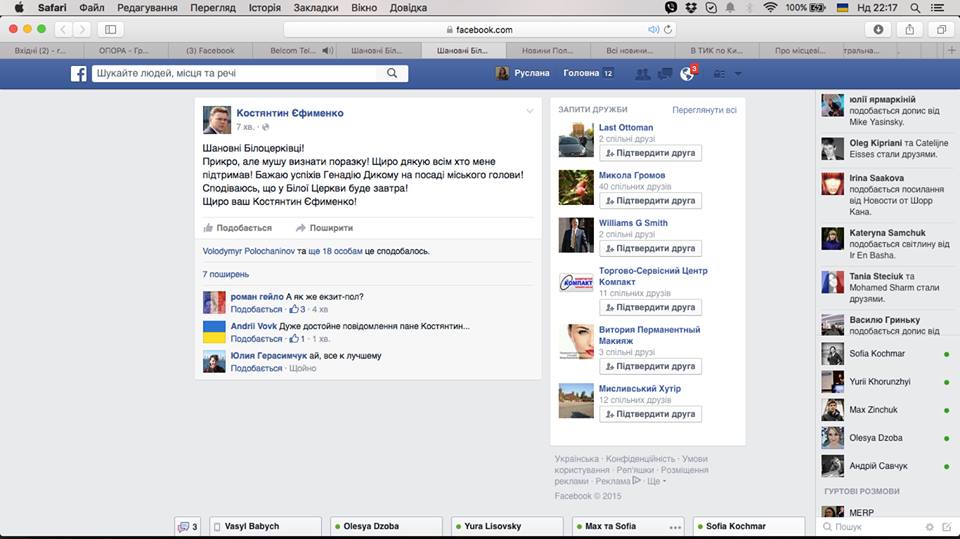Mute audio icon in Safari address bar
960x539 pixels.
(653, 29)
